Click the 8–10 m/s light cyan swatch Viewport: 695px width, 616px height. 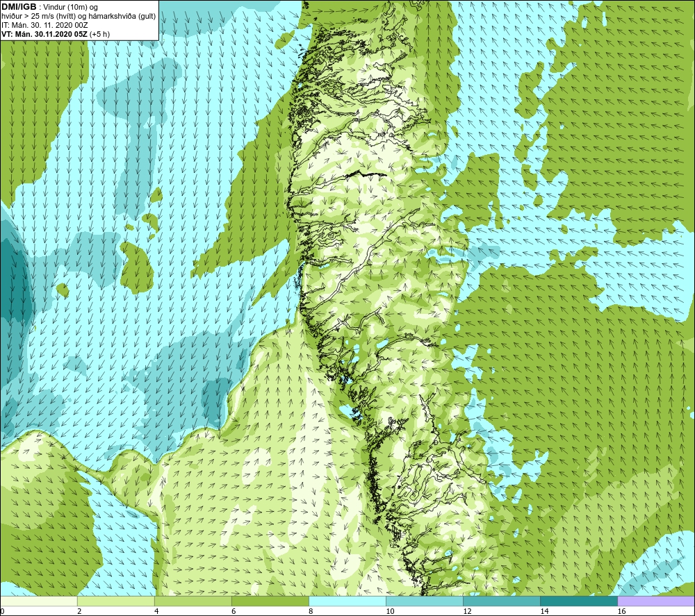[x=347, y=601]
